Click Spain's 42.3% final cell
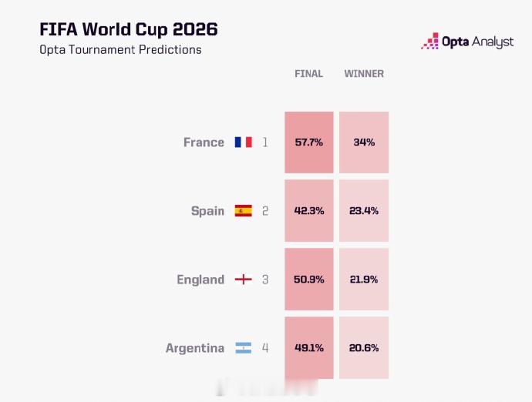532x402 pixels. (x=309, y=211)
